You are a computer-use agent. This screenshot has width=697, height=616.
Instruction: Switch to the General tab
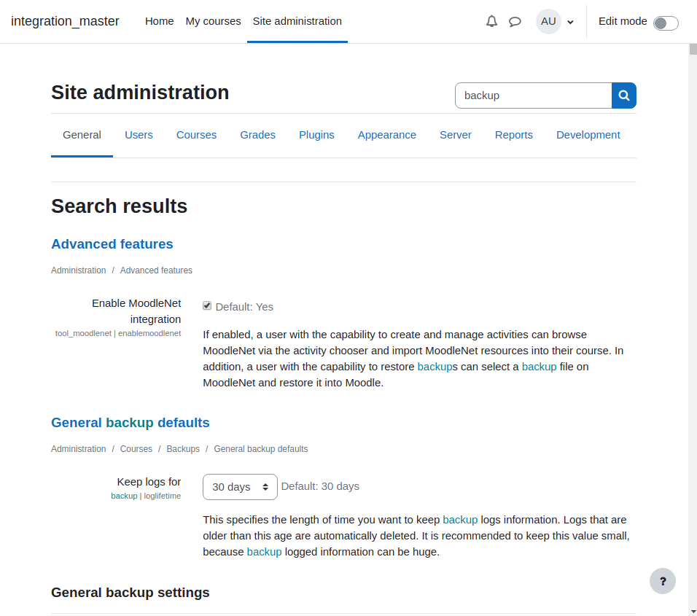(x=82, y=135)
